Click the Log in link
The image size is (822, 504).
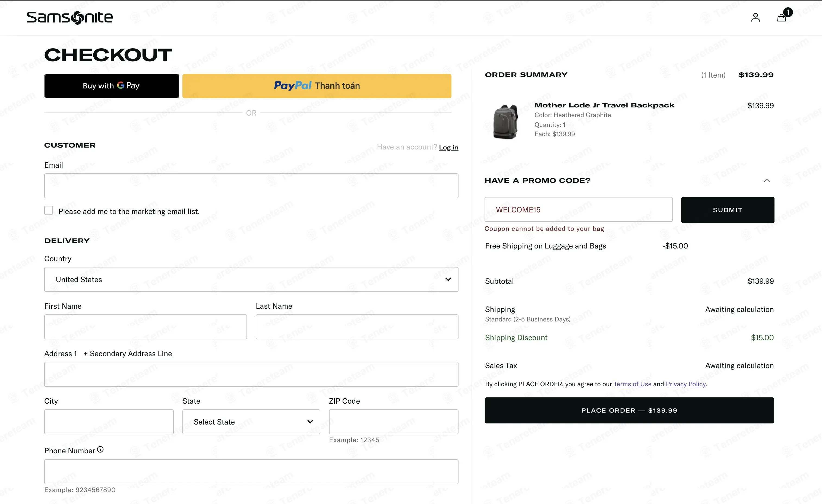coord(449,147)
